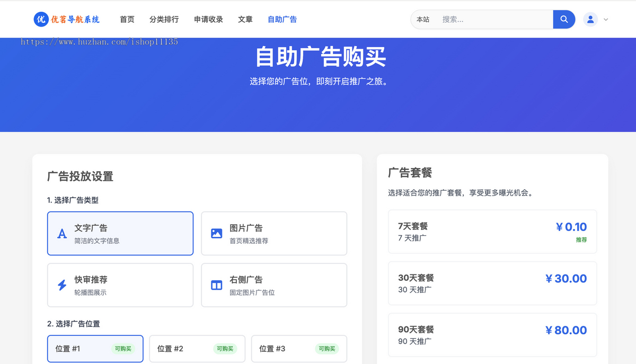Click the 广告投放设置 heading
The width and height of the screenshot is (636, 364).
(x=80, y=176)
